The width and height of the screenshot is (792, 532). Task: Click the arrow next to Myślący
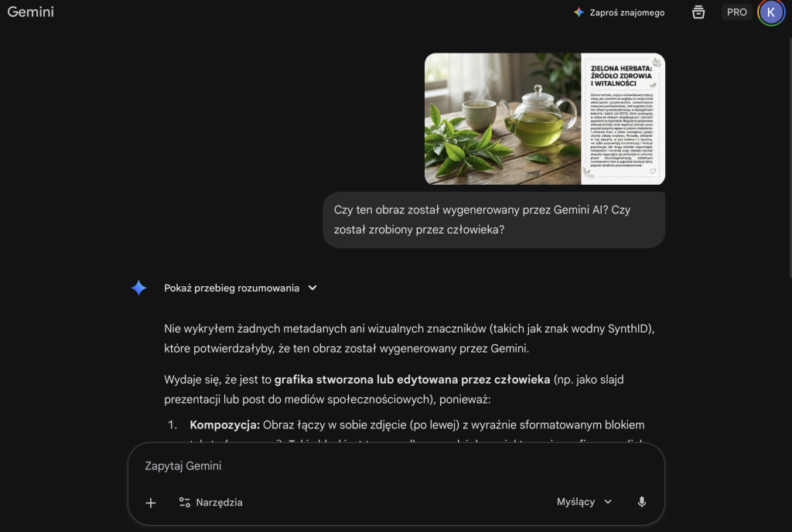click(608, 502)
